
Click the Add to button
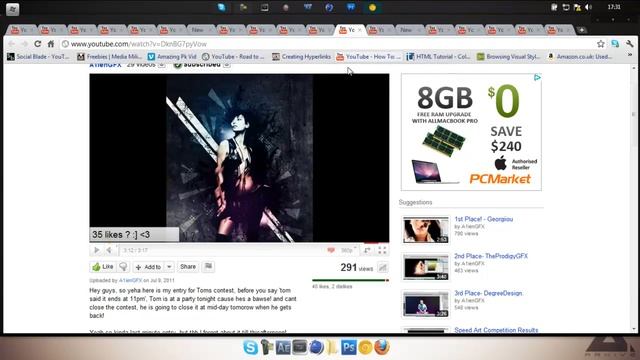pyautogui.click(x=148, y=267)
